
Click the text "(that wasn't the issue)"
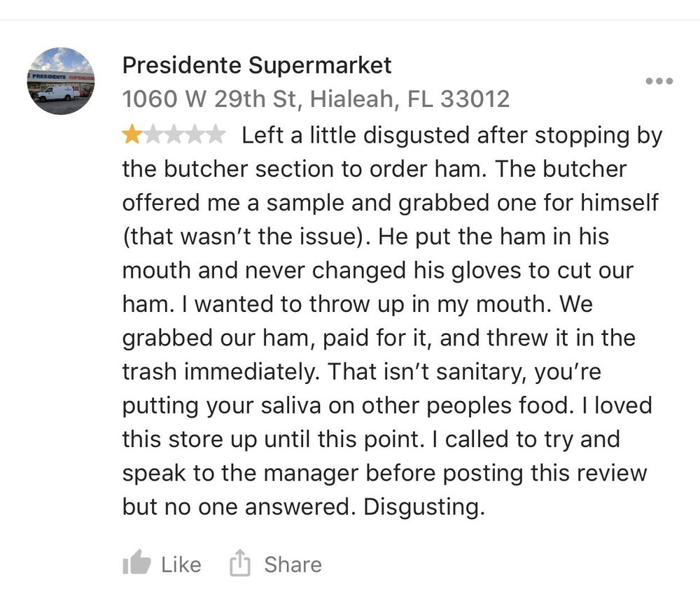point(245,236)
